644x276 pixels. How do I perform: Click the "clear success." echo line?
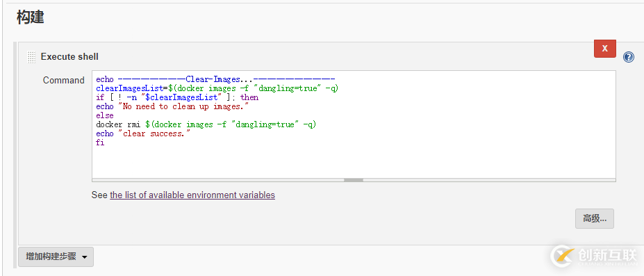143,133
